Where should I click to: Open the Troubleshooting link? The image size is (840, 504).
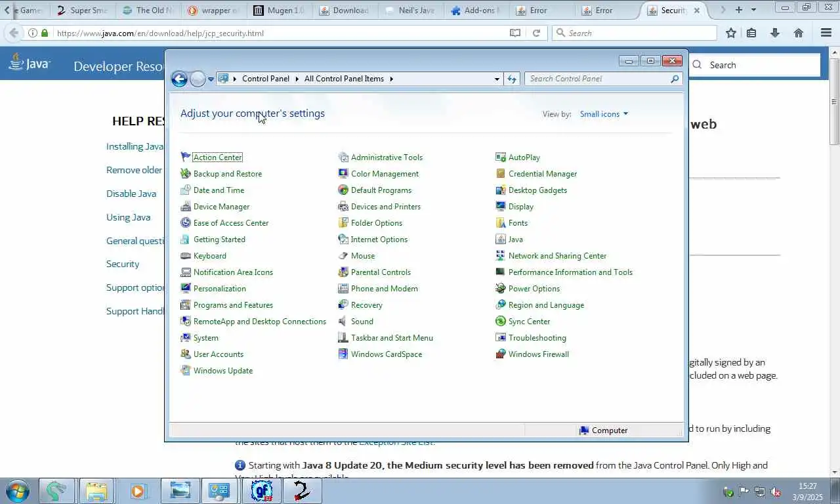click(537, 338)
